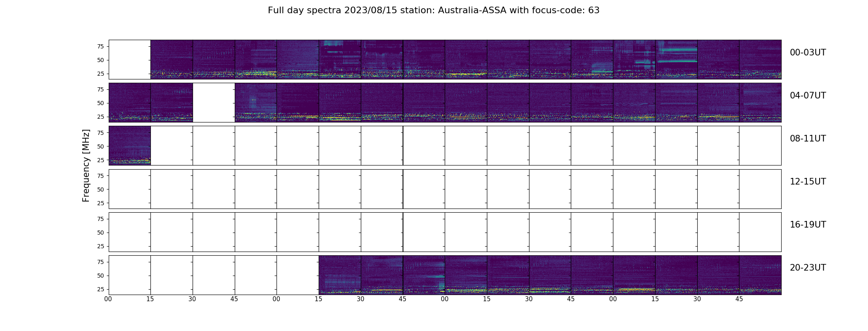The height and width of the screenshot is (331, 868).
Task: Select the '04-07UT' row label
Action: (808, 96)
